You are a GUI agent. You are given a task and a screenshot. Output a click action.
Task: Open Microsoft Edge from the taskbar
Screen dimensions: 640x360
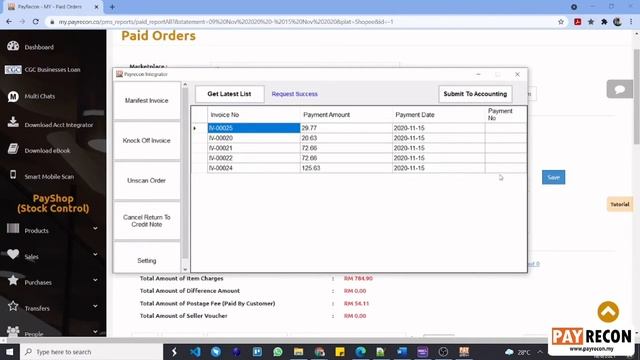tap(360, 351)
